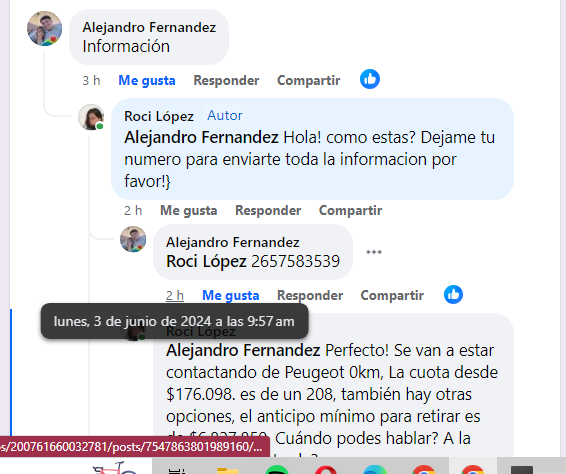This screenshot has width=566, height=474.
Task: Click the Roci López name next to Autor badge
Action: 159,116
